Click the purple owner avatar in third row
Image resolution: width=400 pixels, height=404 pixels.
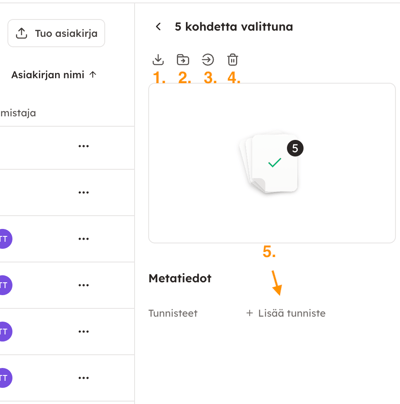(x=5, y=239)
